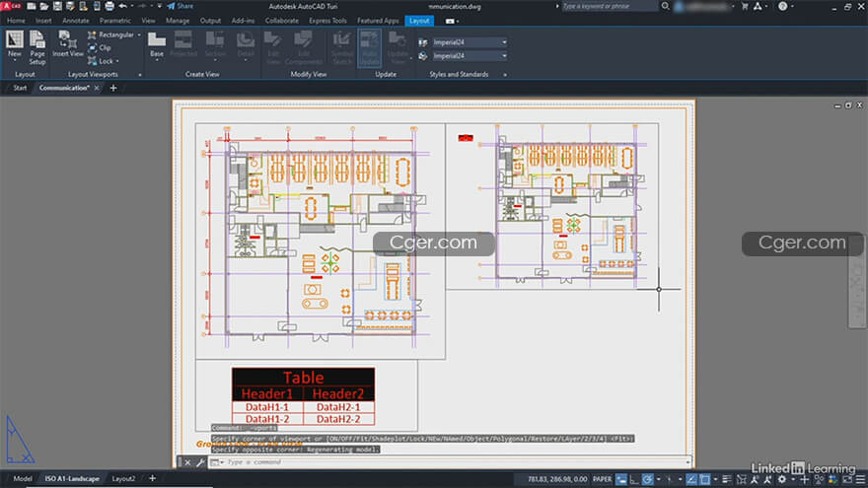Screen dimensions: 868x488
Task: Switch to the Add-ins ribbon tab
Action: coord(243,21)
